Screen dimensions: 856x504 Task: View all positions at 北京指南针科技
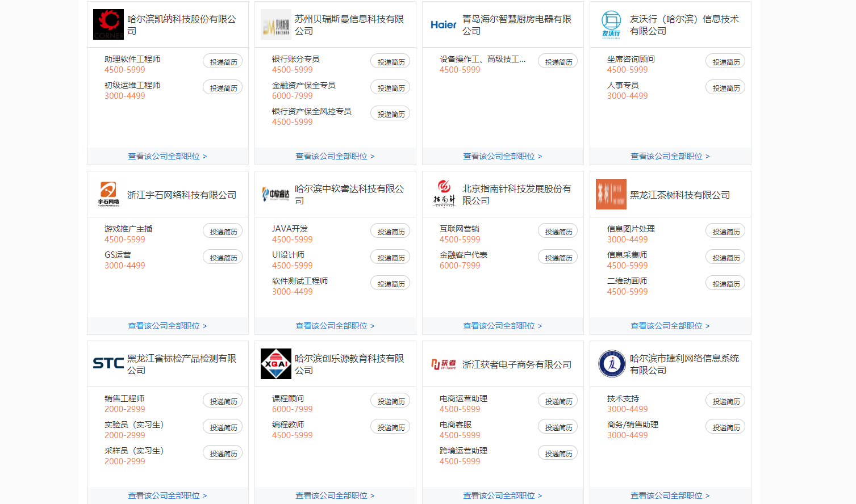coord(503,326)
